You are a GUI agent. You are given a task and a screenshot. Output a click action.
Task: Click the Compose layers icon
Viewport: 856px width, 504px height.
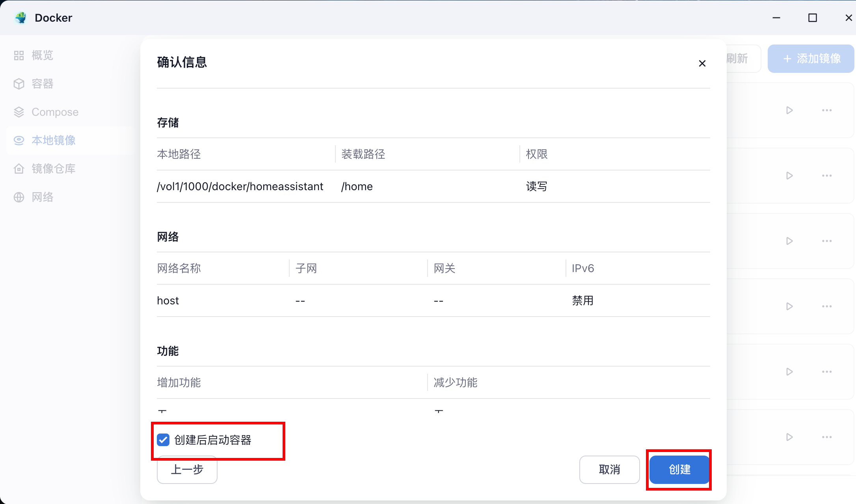tap(19, 112)
